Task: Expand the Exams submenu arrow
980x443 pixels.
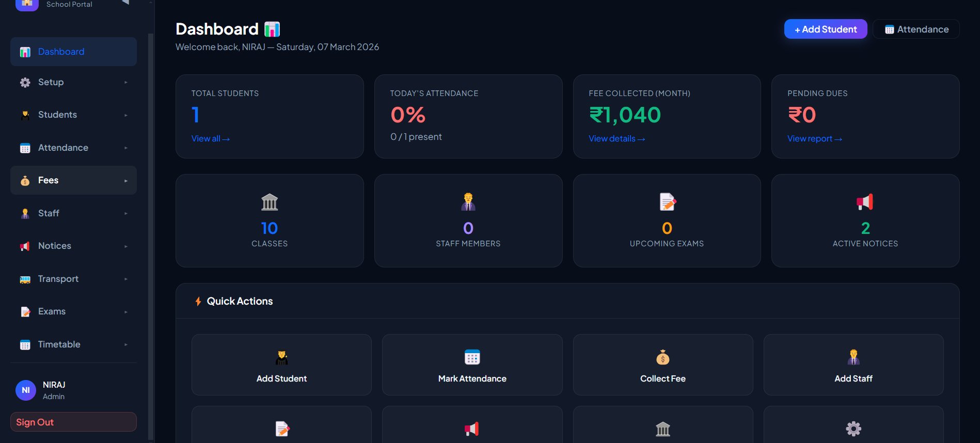Action: (125, 312)
